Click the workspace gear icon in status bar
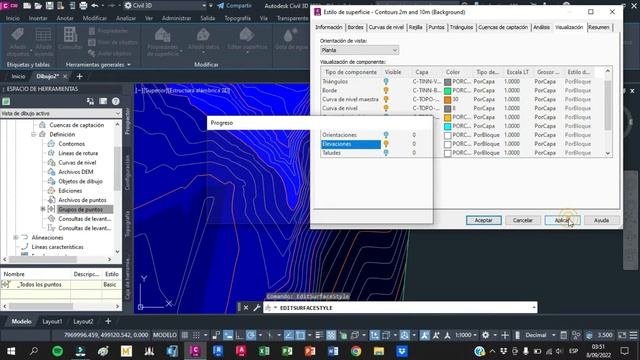 coord(485,336)
